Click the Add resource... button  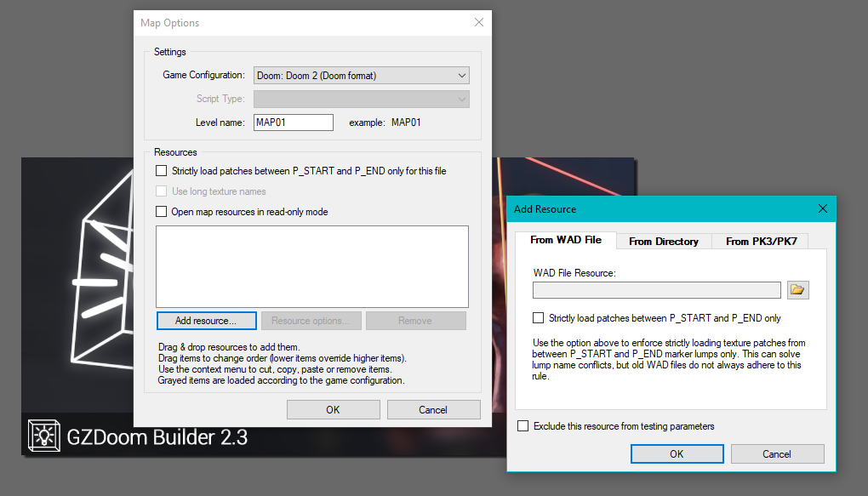click(x=207, y=321)
